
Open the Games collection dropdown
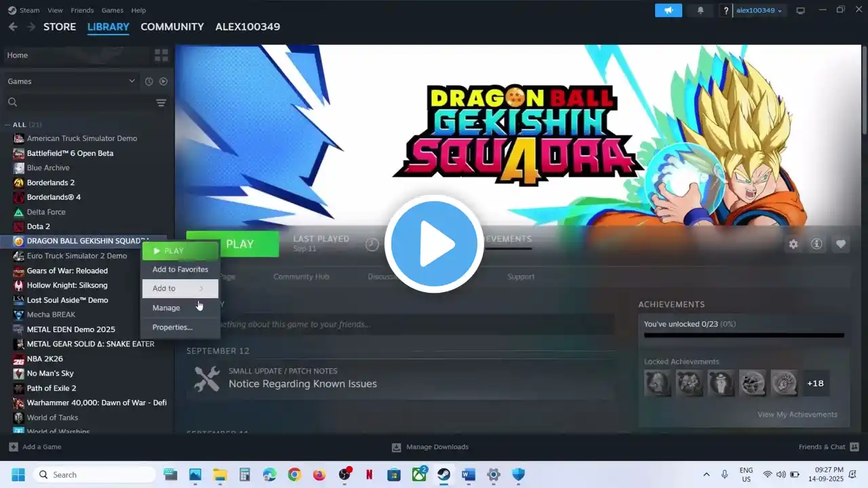pos(71,81)
